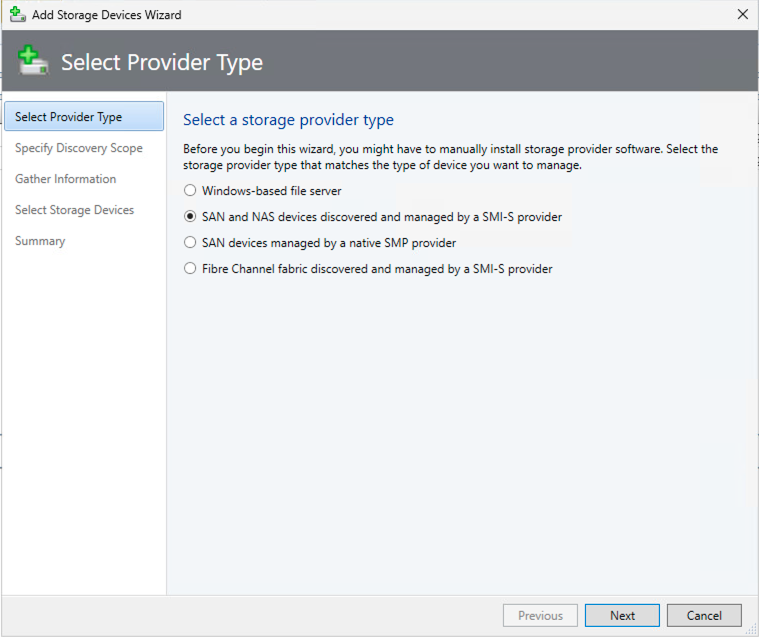759x637 pixels.
Task: Select the Windows-based file server option
Action: 190,190
